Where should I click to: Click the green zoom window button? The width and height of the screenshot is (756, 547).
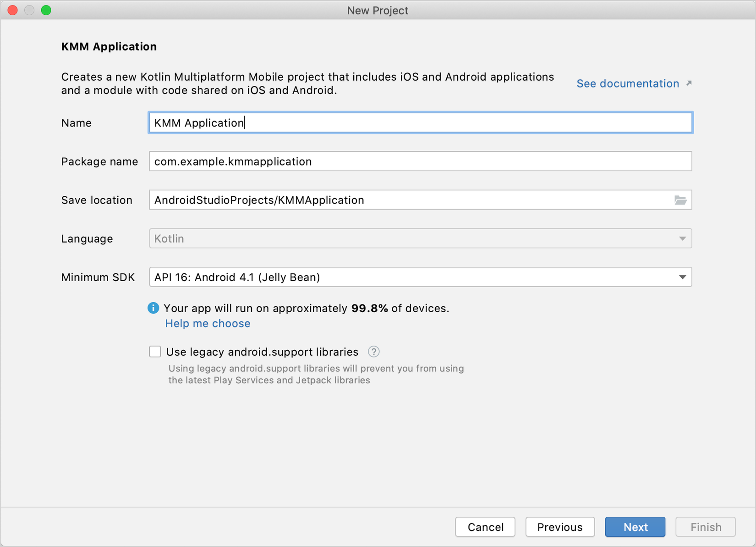[46, 10]
